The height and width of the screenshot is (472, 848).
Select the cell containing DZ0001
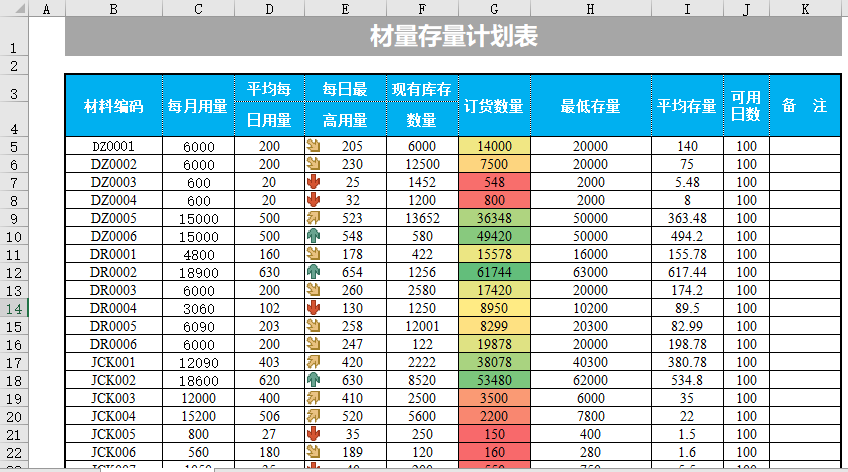(x=113, y=146)
